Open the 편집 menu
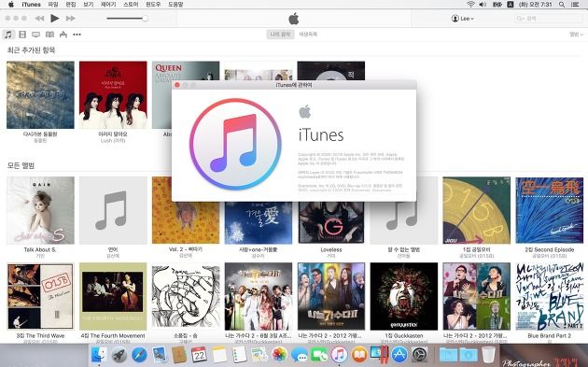 [x=71, y=5]
